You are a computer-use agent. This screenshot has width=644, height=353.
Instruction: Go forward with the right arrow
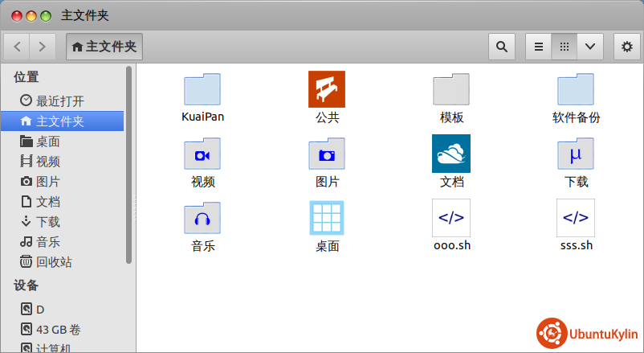(43, 47)
